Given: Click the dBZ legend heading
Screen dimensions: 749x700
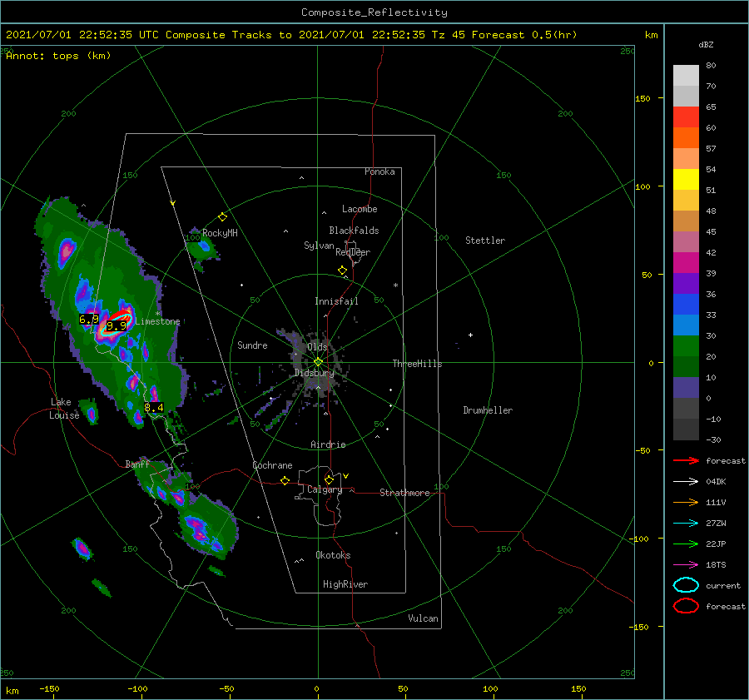Looking at the screenshot, I should (706, 44).
